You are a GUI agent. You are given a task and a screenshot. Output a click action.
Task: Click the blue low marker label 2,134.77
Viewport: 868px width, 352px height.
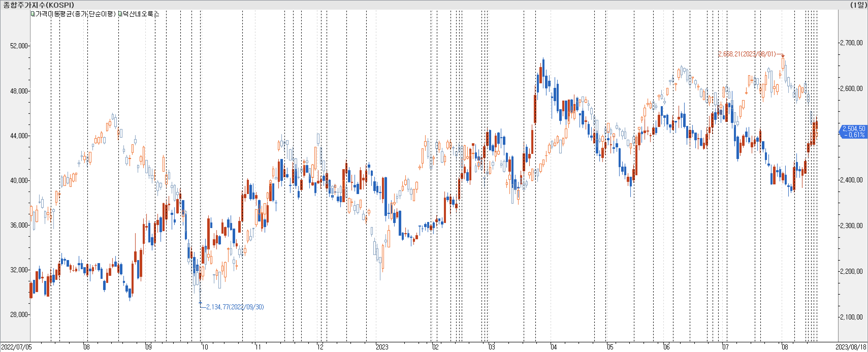pos(235,307)
